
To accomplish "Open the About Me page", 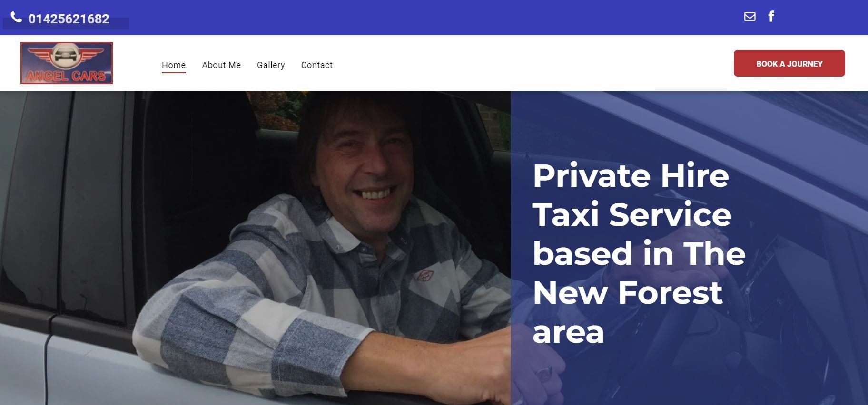I will 221,65.
